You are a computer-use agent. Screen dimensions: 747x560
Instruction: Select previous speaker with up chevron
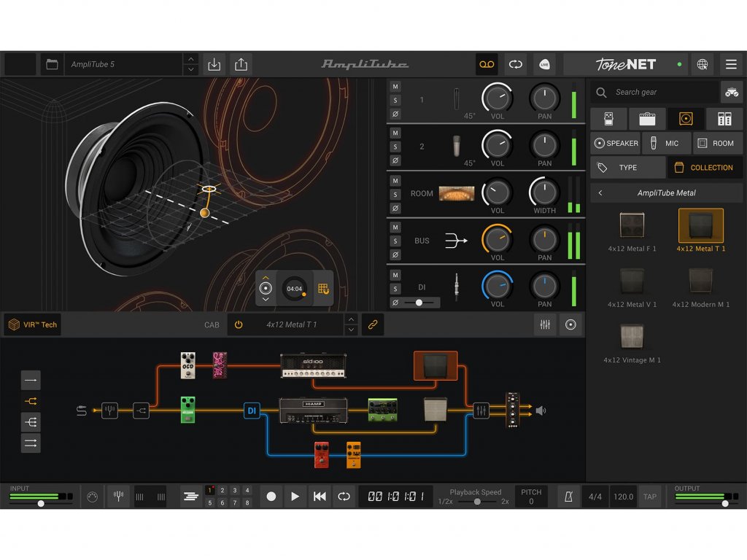coord(266,278)
